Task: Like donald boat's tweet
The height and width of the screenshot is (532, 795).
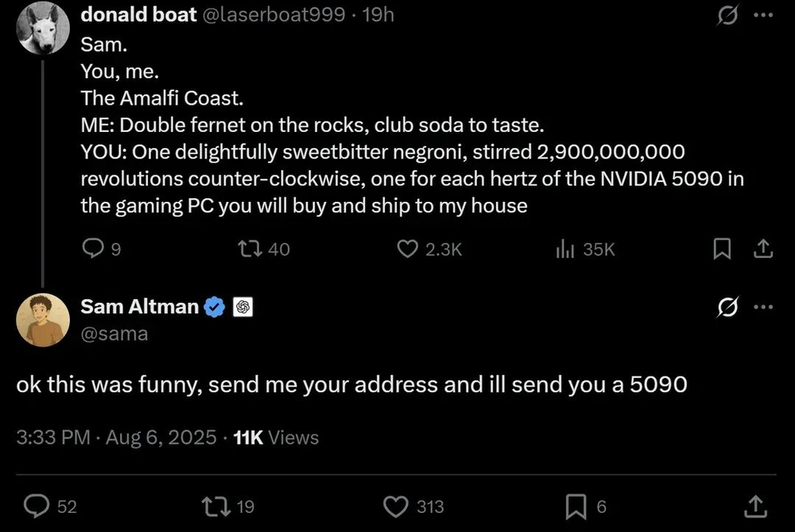Action: [x=407, y=249]
